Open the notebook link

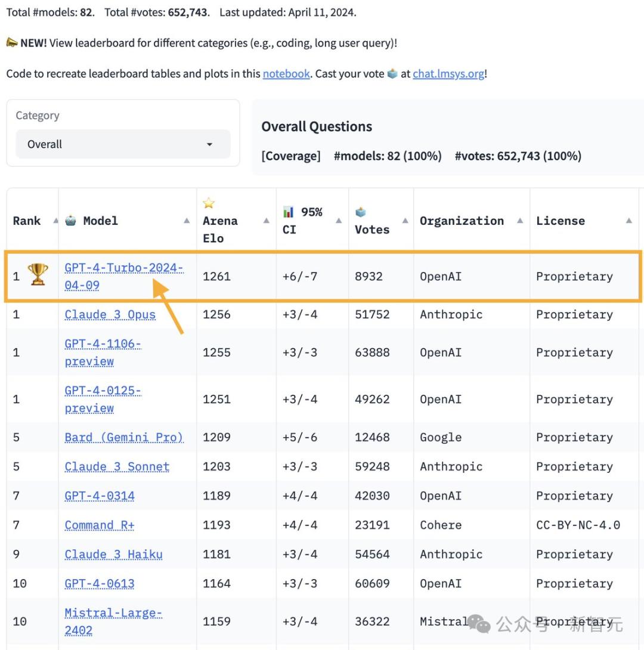[286, 74]
